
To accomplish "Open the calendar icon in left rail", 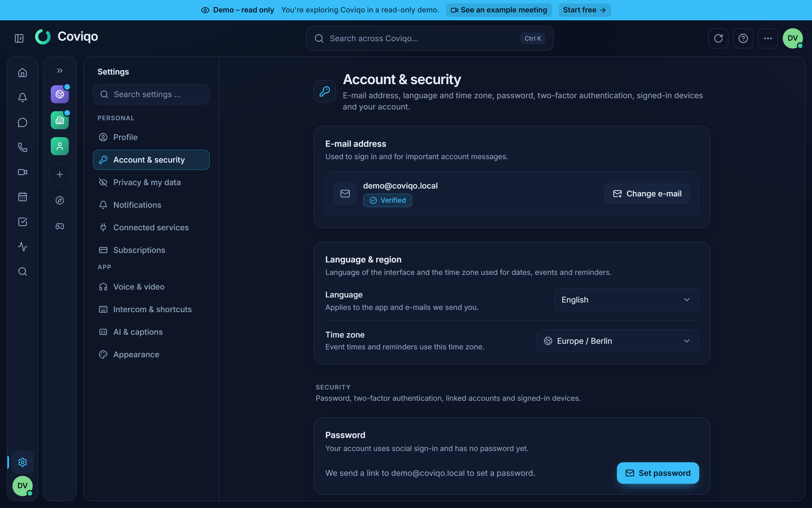I will click(x=23, y=197).
